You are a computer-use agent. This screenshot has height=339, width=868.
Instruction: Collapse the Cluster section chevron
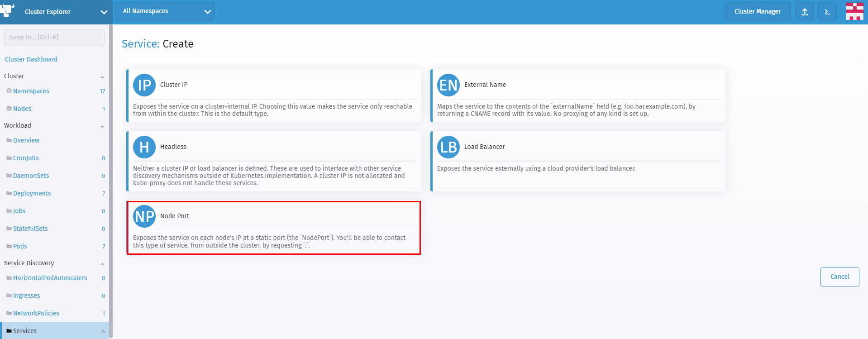click(102, 77)
